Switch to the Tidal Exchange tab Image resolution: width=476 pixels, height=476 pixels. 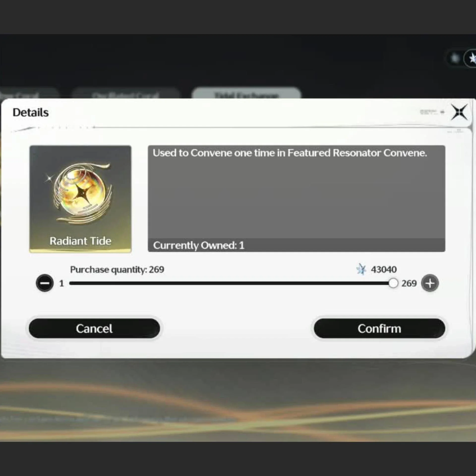(246, 93)
